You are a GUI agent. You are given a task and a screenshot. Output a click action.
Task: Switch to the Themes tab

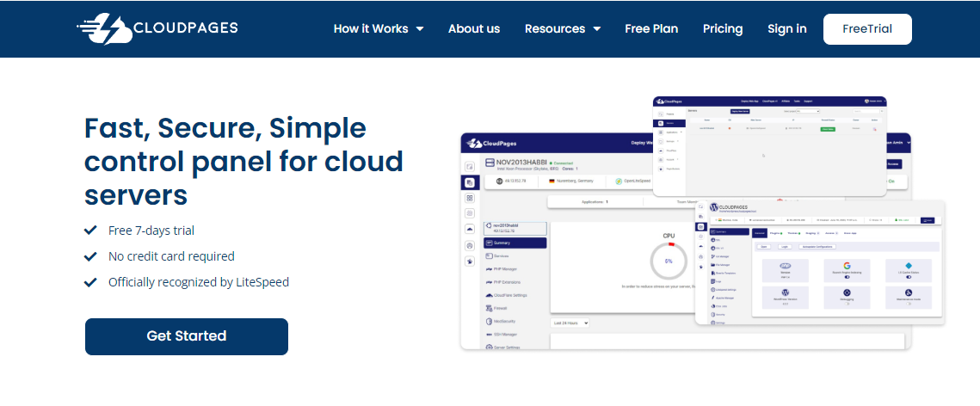point(794,233)
